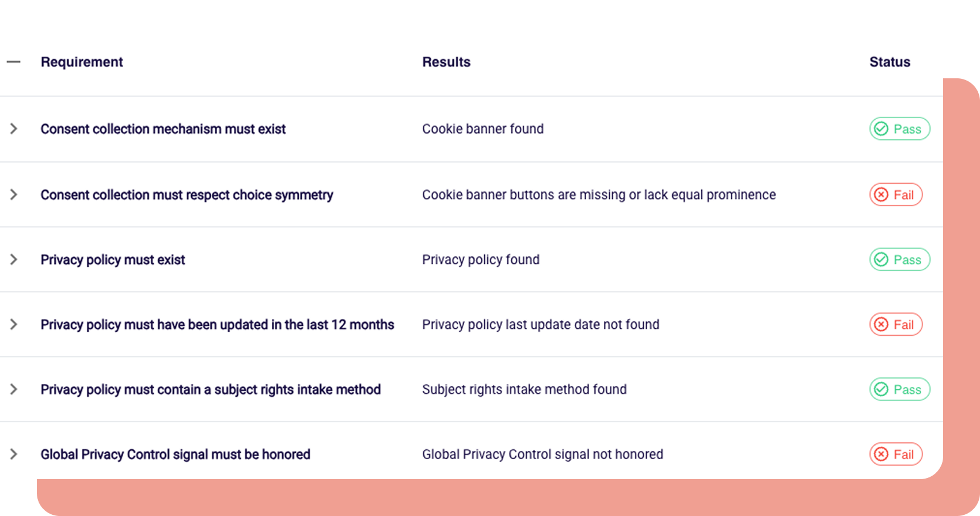Click 'Privacy policy last update date not found' result

[540, 325]
